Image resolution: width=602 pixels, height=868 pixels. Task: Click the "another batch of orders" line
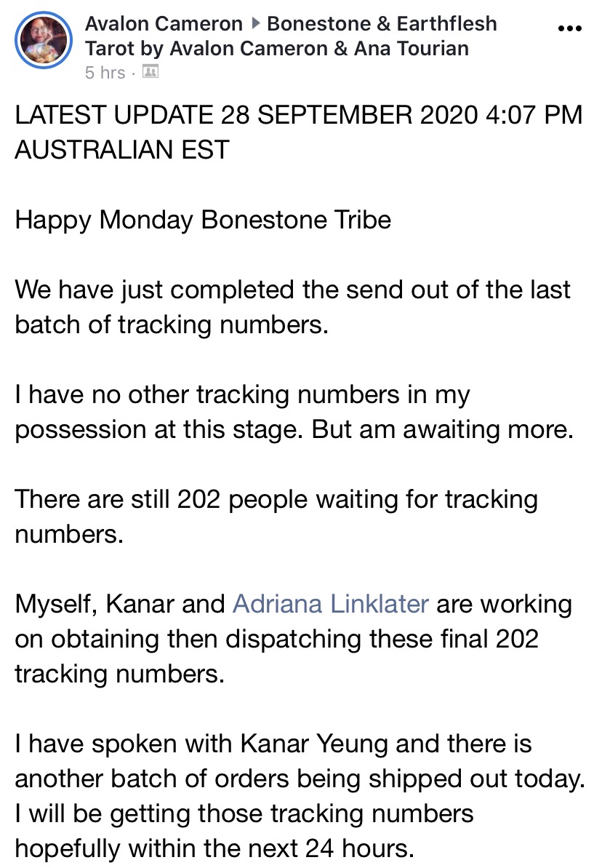click(x=300, y=779)
